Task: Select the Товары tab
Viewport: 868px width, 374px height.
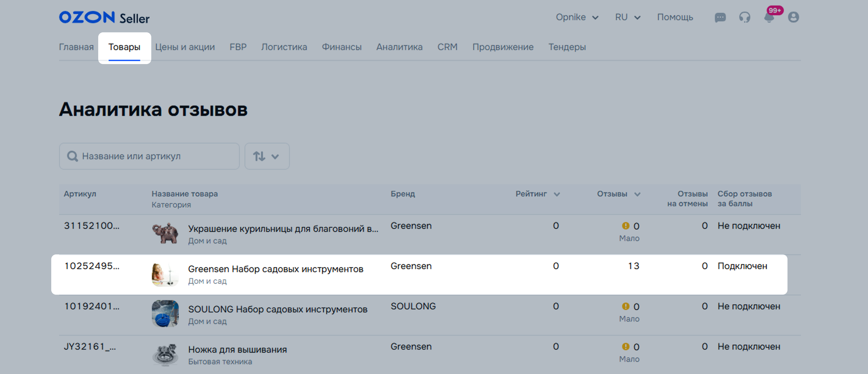Action: pos(124,47)
